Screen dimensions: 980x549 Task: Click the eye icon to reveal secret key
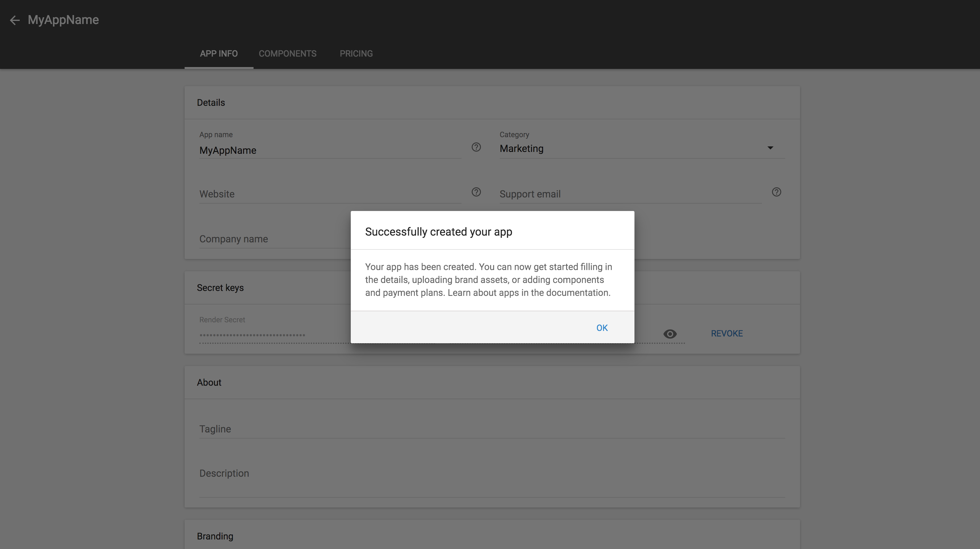pyautogui.click(x=670, y=333)
